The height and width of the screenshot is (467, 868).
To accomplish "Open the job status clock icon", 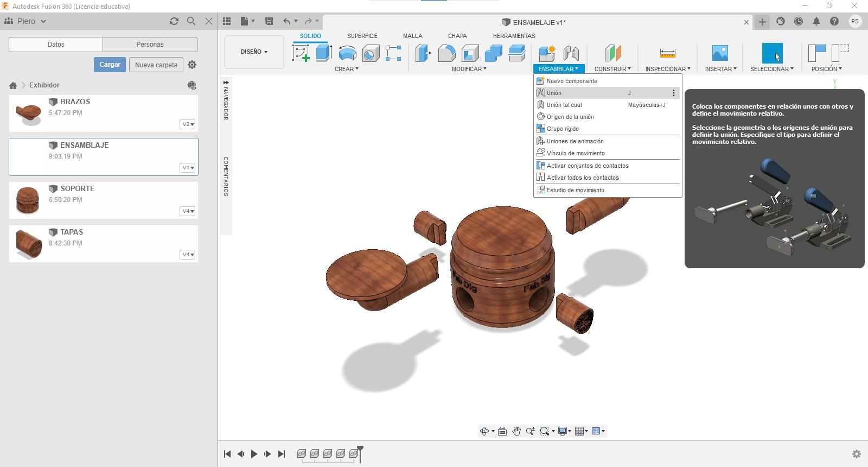I will tap(799, 21).
